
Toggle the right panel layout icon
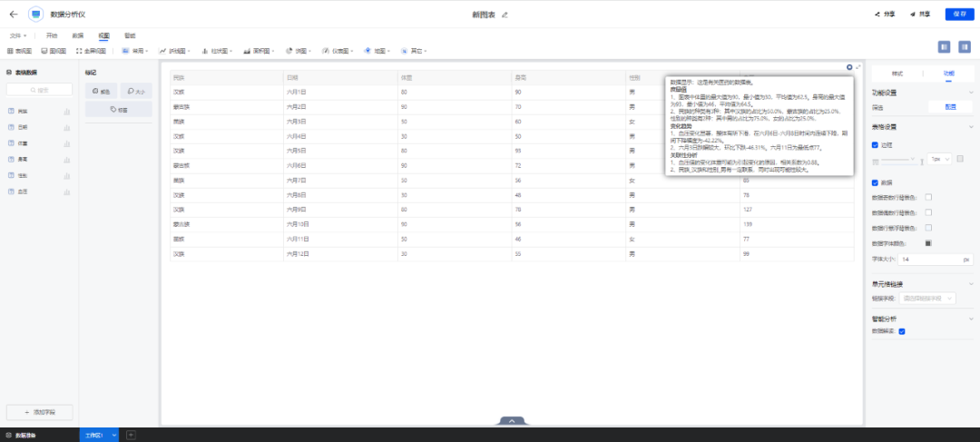[x=965, y=46]
